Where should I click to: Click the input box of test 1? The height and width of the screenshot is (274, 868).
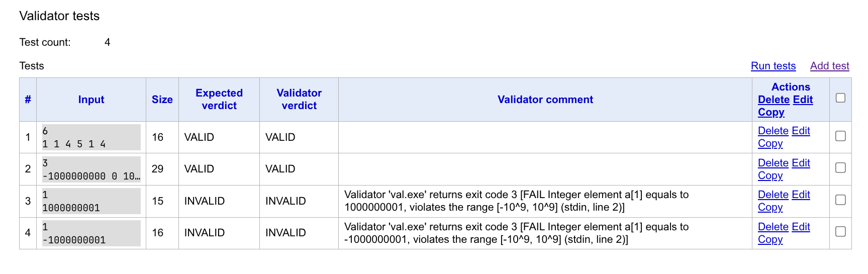pyautogui.click(x=91, y=137)
